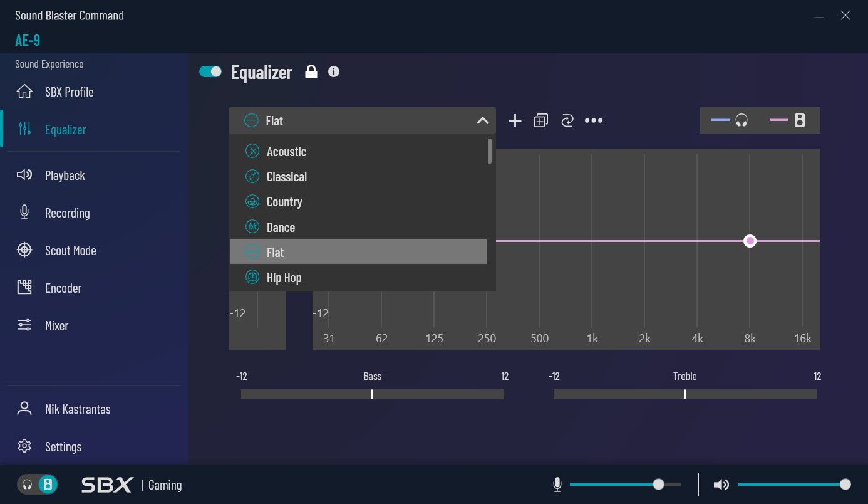
Task: Add a new equalizer preset
Action: pos(515,120)
